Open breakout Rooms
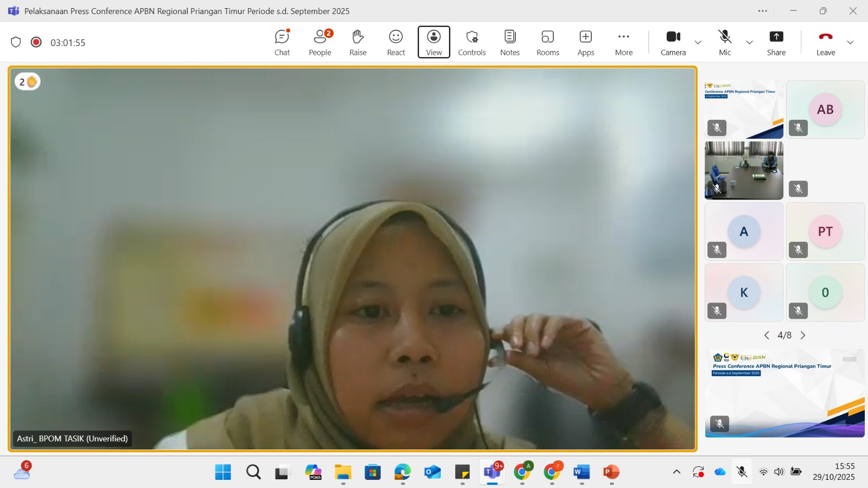This screenshot has width=868, height=488. coord(547,42)
